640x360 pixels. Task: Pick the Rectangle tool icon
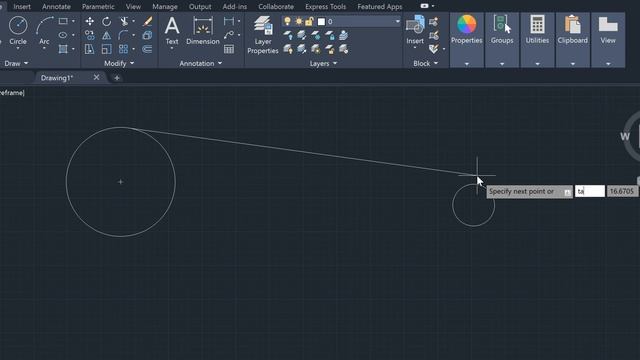[x=63, y=21]
